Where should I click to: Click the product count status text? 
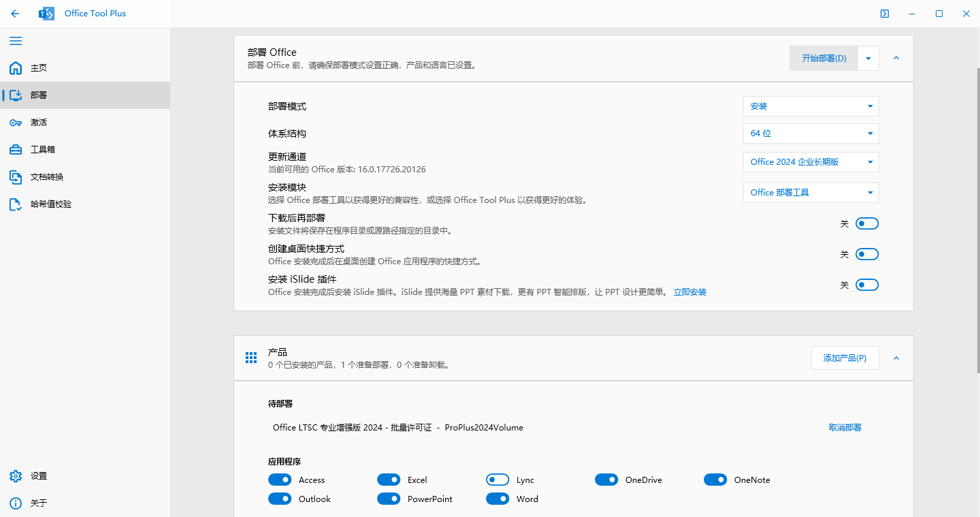pyautogui.click(x=359, y=365)
